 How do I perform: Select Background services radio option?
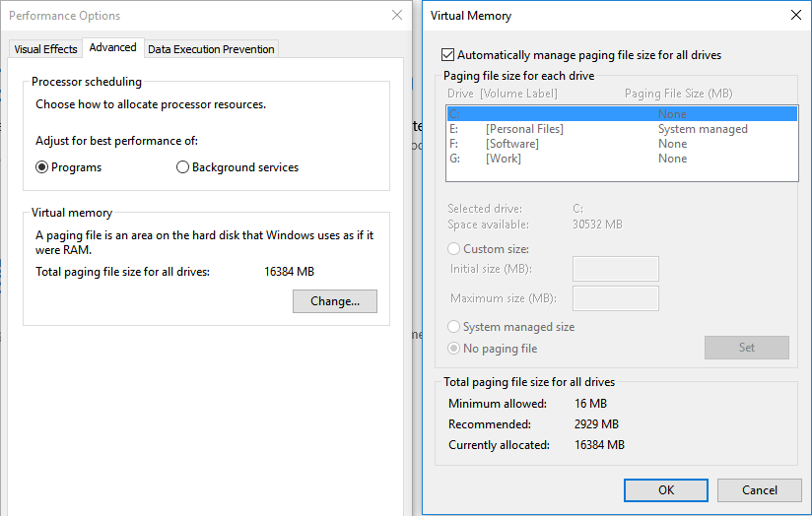[182, 167]
